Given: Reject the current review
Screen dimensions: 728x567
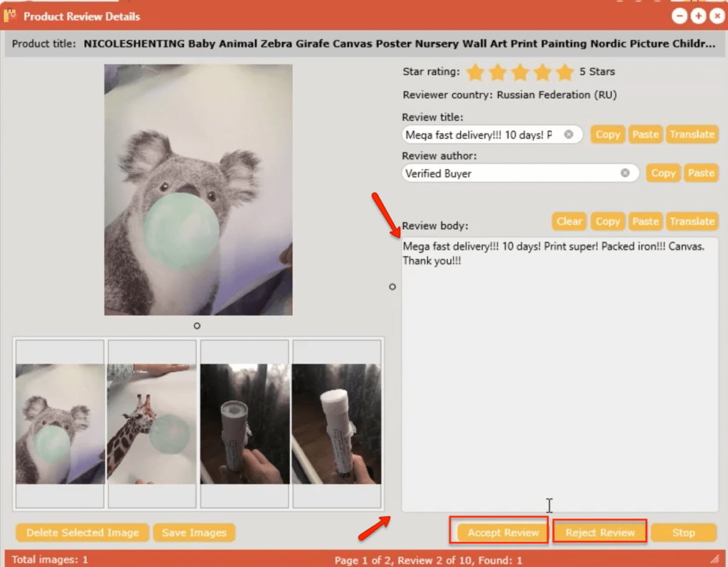Looking at the screenshot, I should [600, 533].
